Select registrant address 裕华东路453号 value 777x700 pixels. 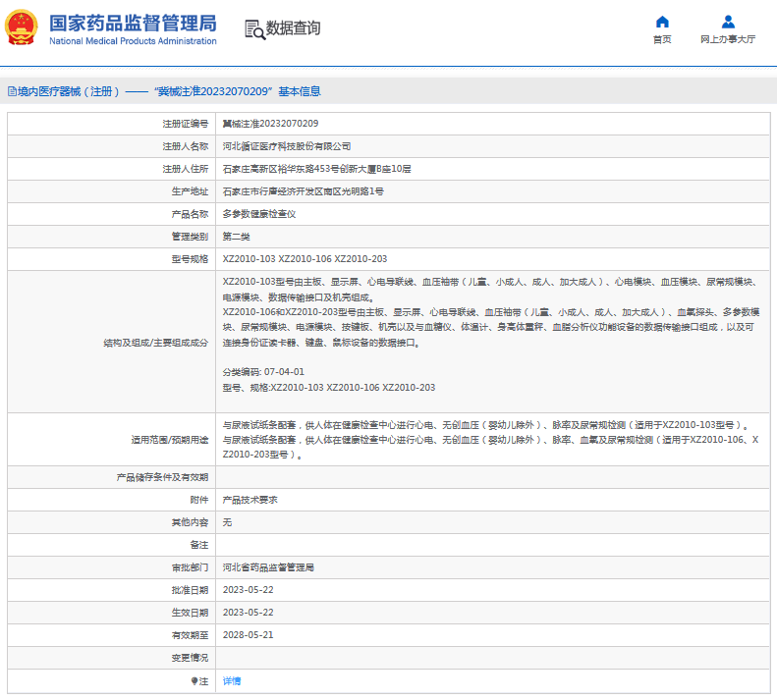pyautogui.click(x=316, y=169)
